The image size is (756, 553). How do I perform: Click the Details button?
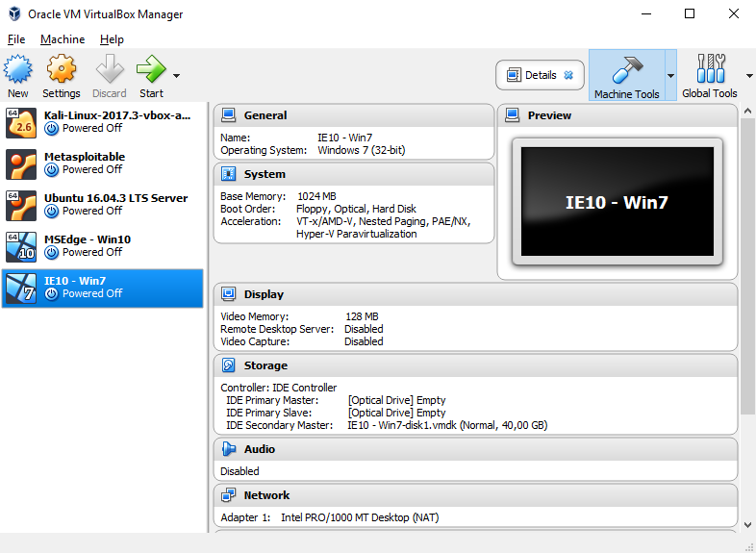(540, 75)
